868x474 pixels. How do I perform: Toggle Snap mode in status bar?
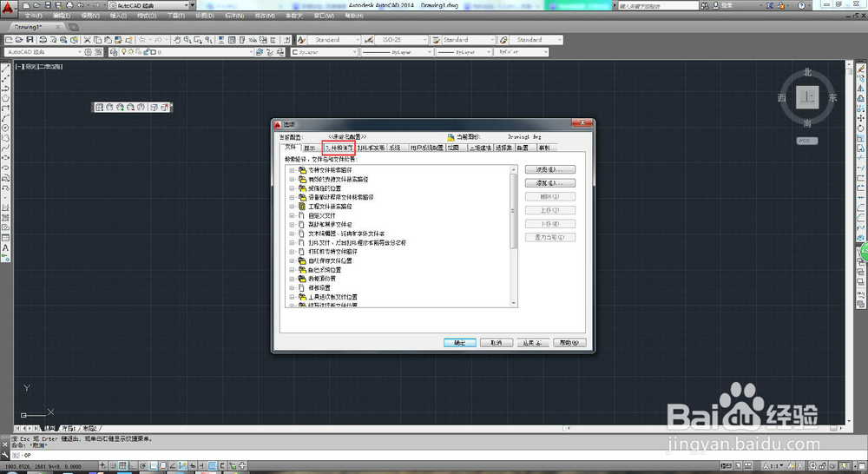(x=113, y=465)
